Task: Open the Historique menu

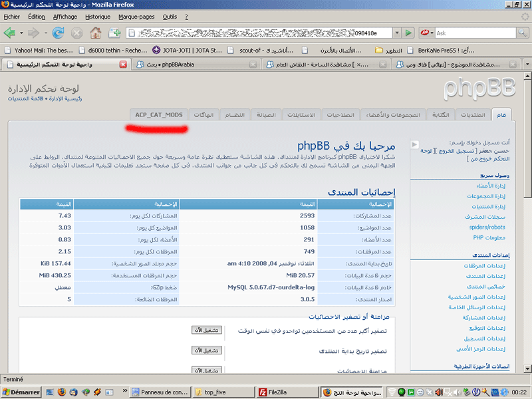Action: 98,16
